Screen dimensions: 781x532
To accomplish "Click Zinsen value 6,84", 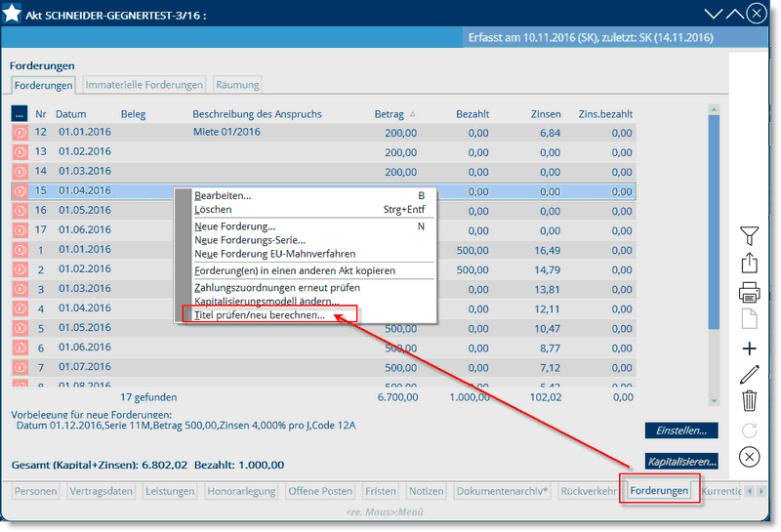I will [551, 133].
